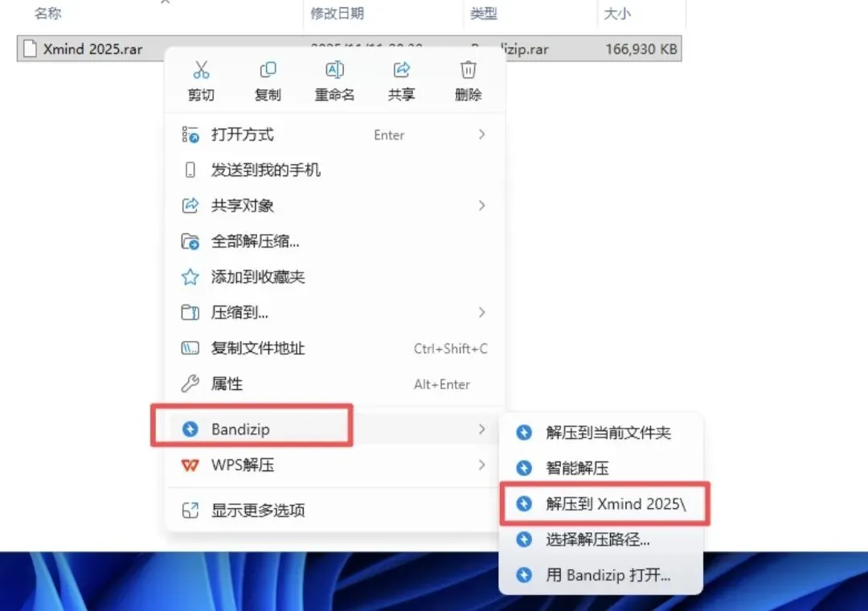Choose 解压到当前文件夹 in Bandizip submenu
This screenshot has width=868, height=611.
pyautogui.click(x=601, y=433)
